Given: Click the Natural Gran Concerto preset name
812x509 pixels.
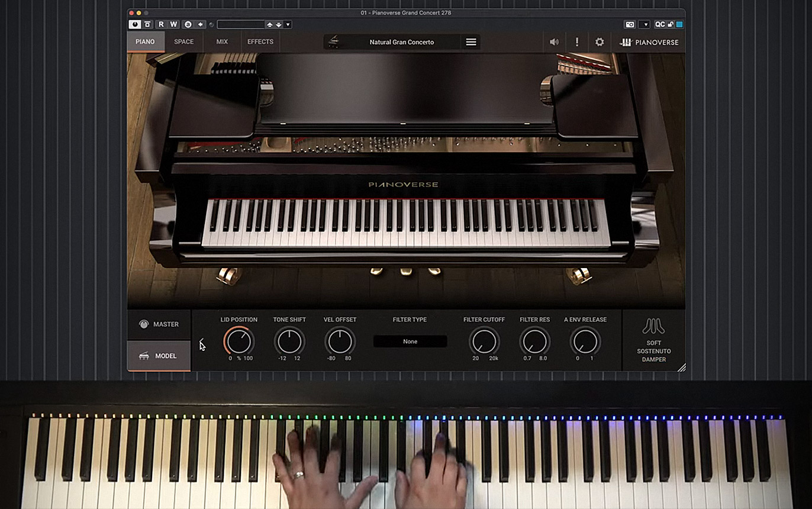Looking at the screenshot, I should point(401,42).
